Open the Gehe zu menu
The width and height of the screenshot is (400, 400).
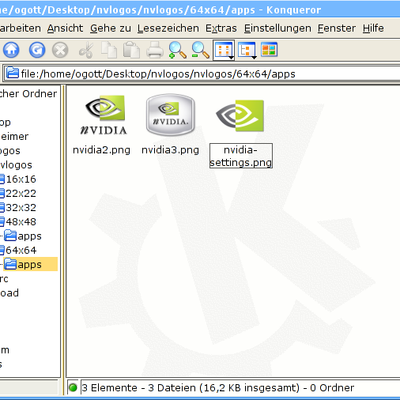(x=111, y=28)
